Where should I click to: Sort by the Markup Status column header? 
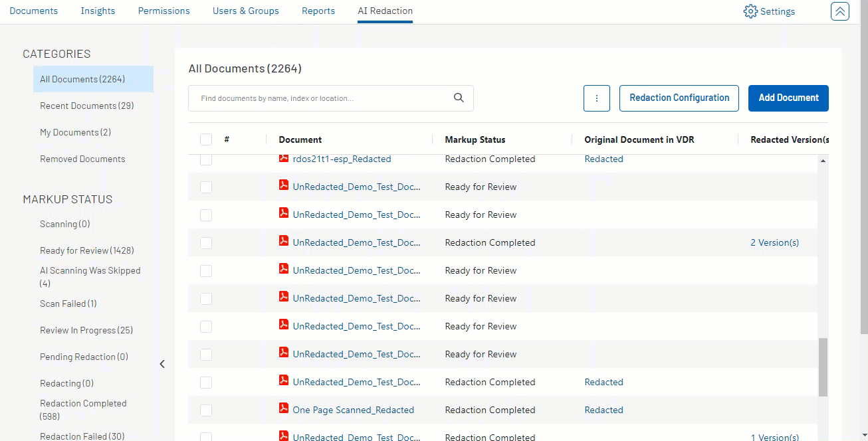click(x=475, y=139)
